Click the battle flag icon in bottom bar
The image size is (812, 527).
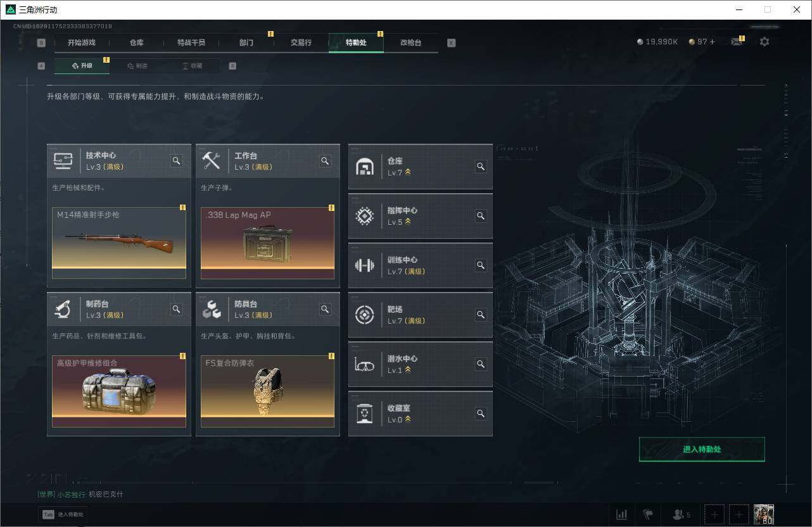[649, 514]
